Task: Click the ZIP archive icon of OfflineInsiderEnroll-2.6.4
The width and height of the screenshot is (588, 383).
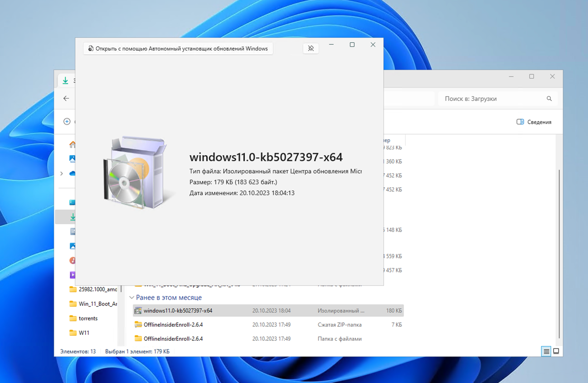Action: tap(138, 325)
